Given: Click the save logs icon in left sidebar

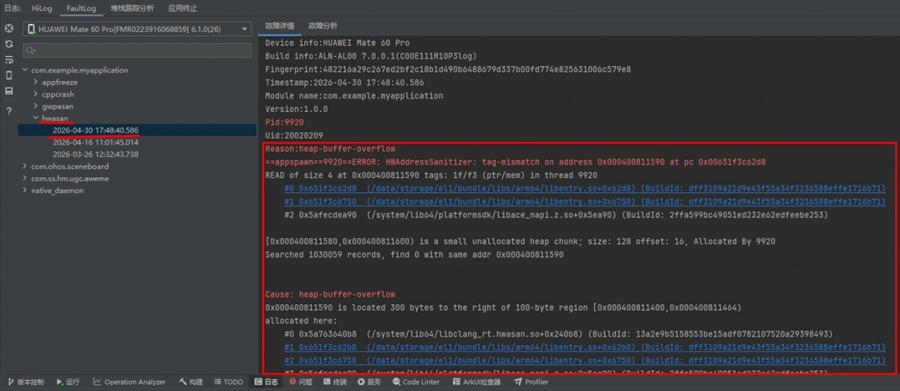Looking at the screenshot, I should [x=9, y=91].
